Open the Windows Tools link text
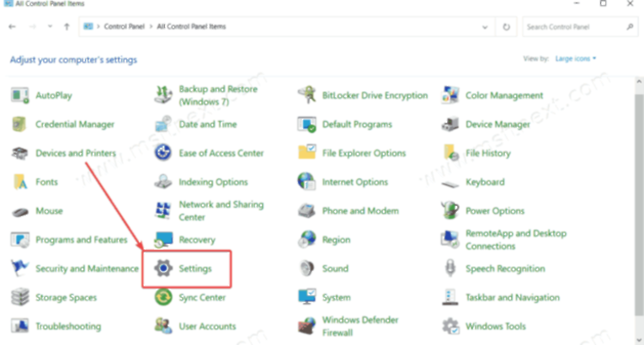Image resolution: width=644 pixels, height=345 pixels. coord(496,326)
